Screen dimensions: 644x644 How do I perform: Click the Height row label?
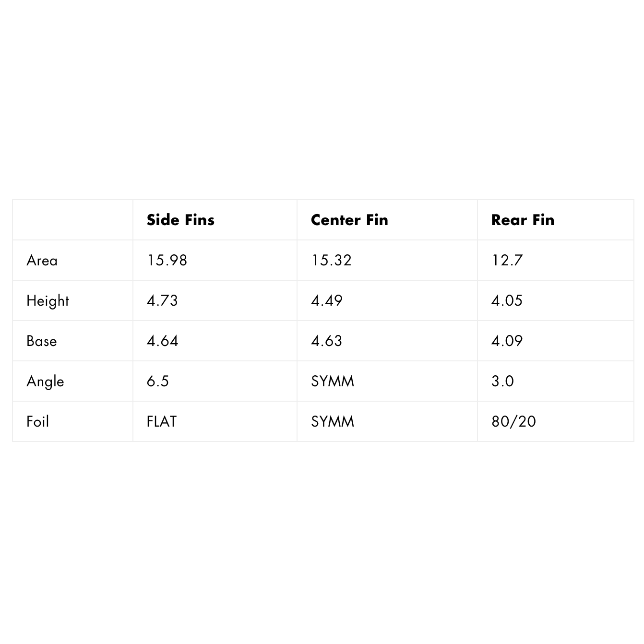[x=48, y=301]
